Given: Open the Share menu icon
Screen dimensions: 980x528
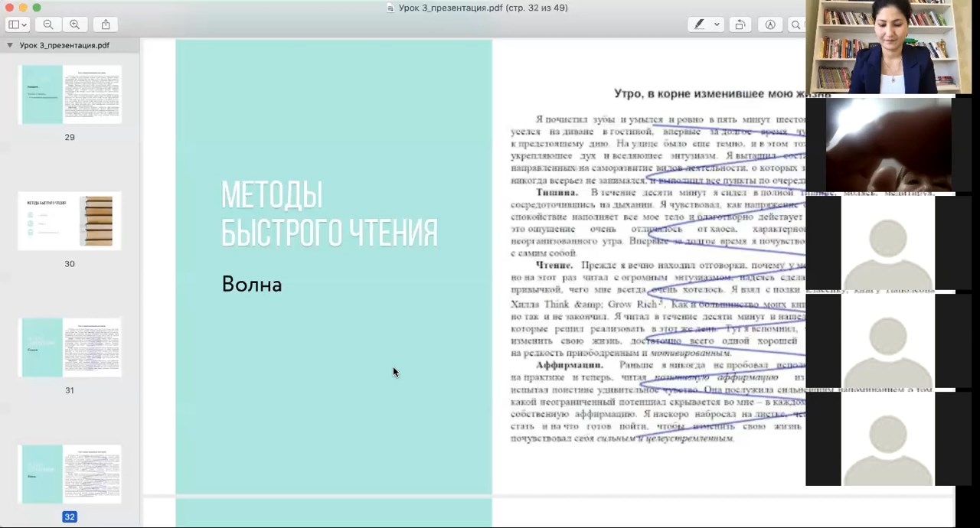Looking at the screenshot, I should [106, 24].
